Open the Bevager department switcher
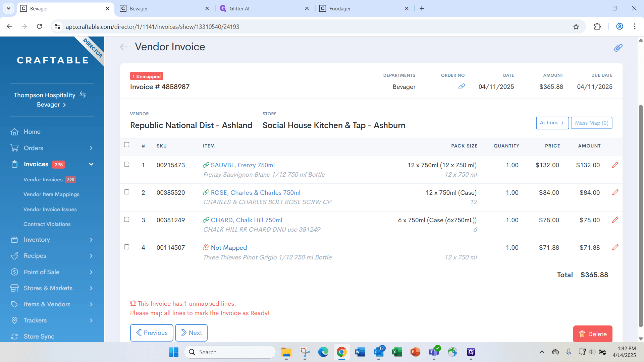This screenshot has width=644, height=362. 51,105
